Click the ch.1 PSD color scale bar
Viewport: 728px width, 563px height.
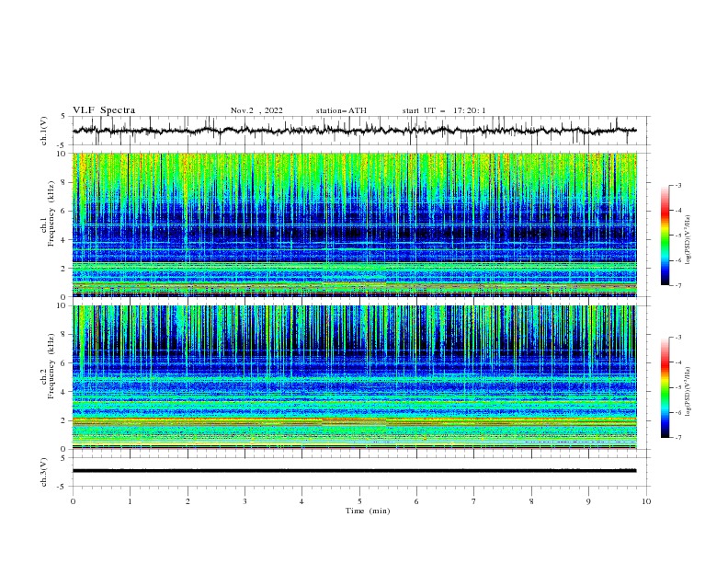[x=665, y=236]
